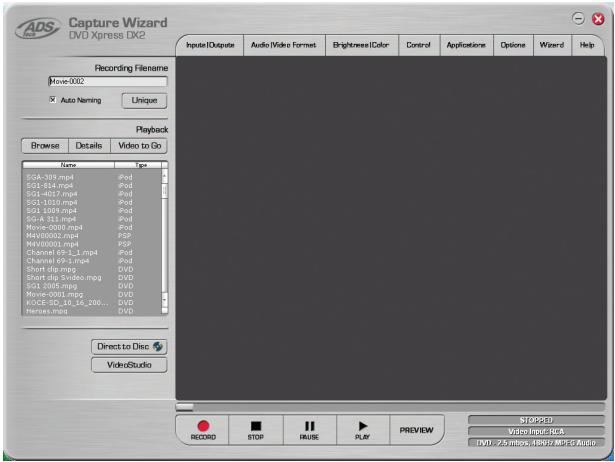615x462 pixels.
Task: Select SG-A 311.mp4 in the file list
Action: (x=92, y=219)
